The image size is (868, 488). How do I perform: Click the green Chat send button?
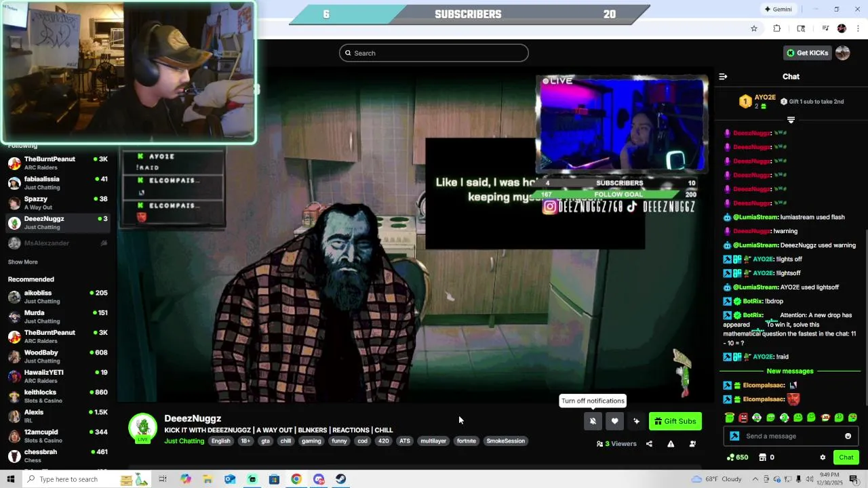tap(846, 457)
